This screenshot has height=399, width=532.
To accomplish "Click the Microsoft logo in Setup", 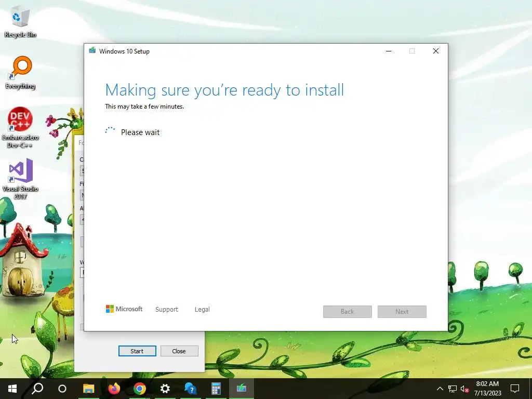I will point(124,309).
